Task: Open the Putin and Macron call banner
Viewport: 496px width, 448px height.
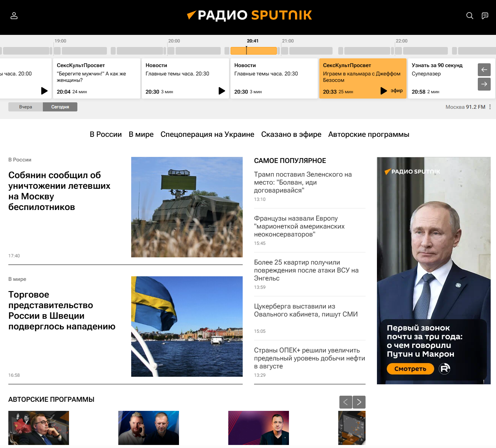Action: [434, 271]
